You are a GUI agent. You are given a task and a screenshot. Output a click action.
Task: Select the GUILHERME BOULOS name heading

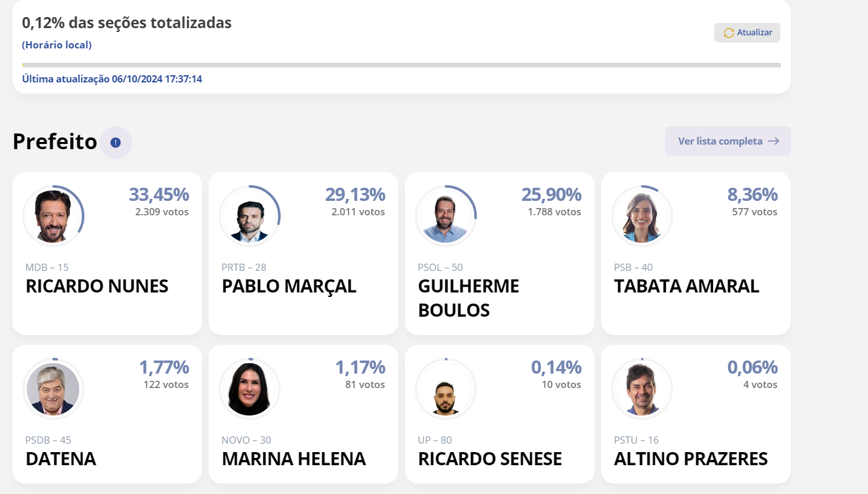[x=468, y=298]
